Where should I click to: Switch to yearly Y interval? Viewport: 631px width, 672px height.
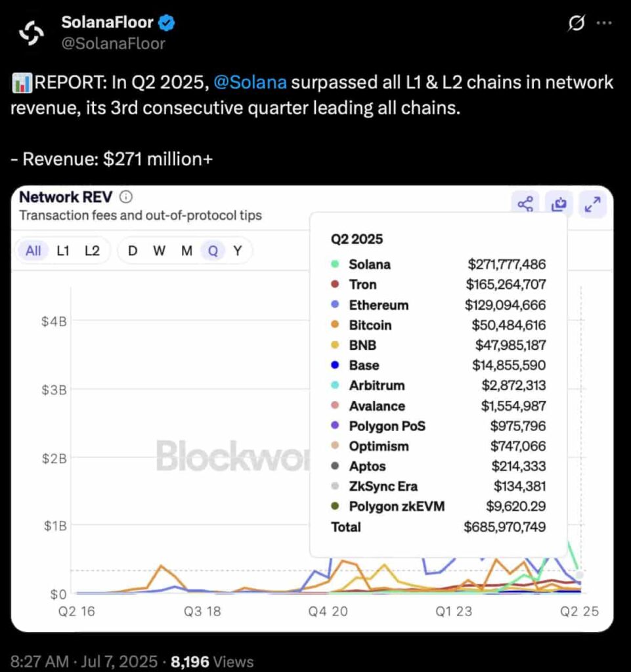[238, 251]
